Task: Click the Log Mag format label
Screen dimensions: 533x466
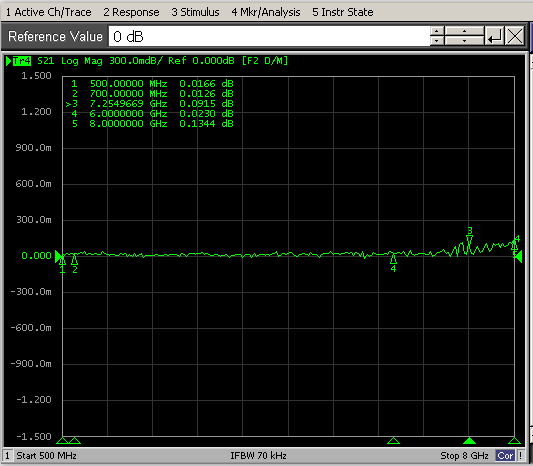Action: tap(82, 61)
